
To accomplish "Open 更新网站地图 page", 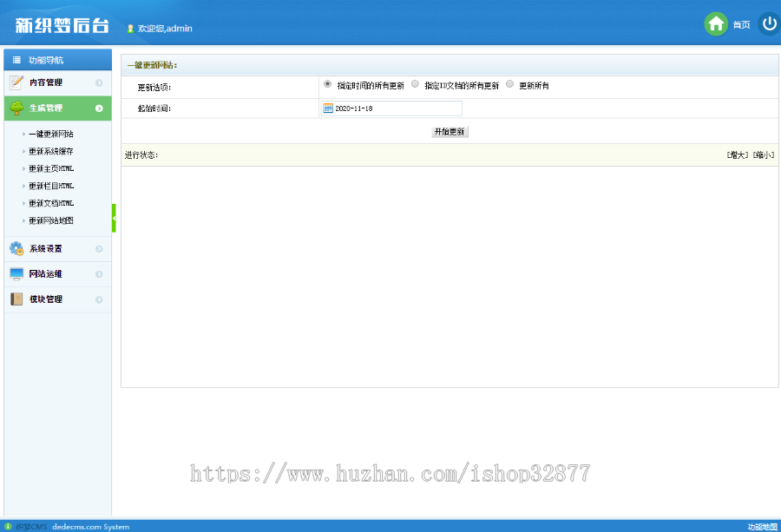I will [51, 220].
